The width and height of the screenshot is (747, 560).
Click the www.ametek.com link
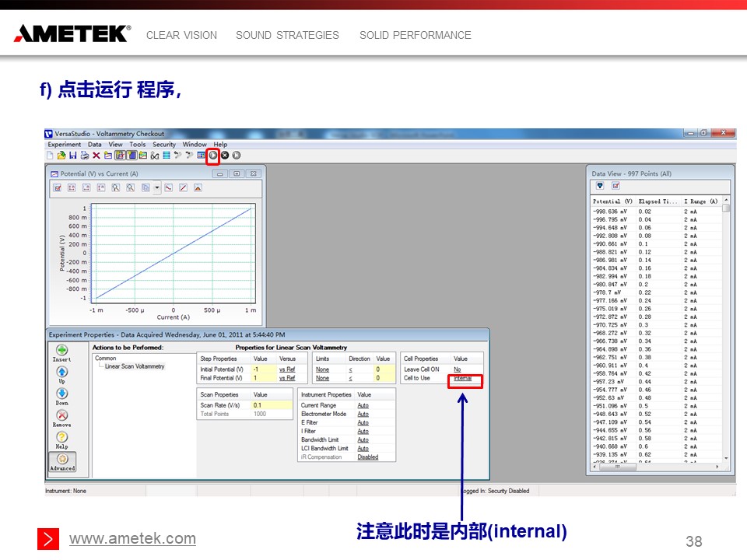pos(132,539)
